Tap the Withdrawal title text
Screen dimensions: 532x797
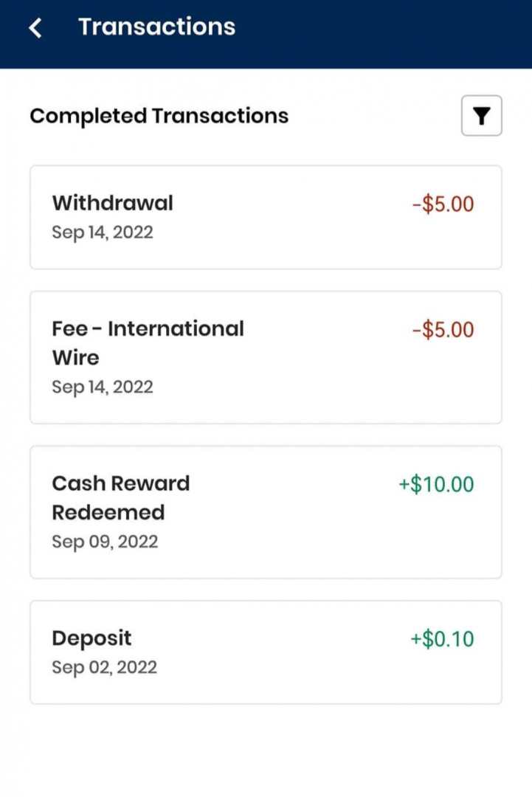pyautogui.click(x=112, y=203)
